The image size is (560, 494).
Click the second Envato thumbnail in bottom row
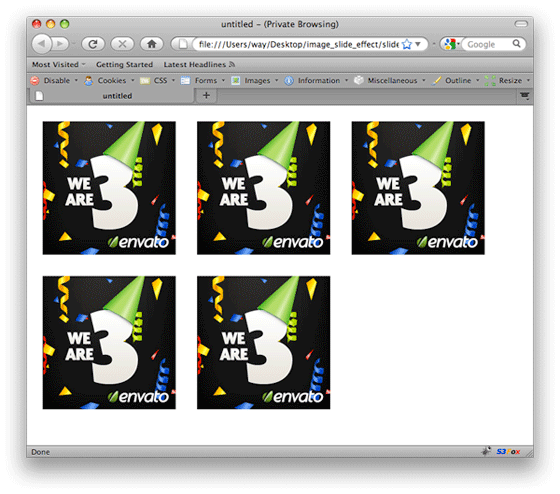(264, 343)
